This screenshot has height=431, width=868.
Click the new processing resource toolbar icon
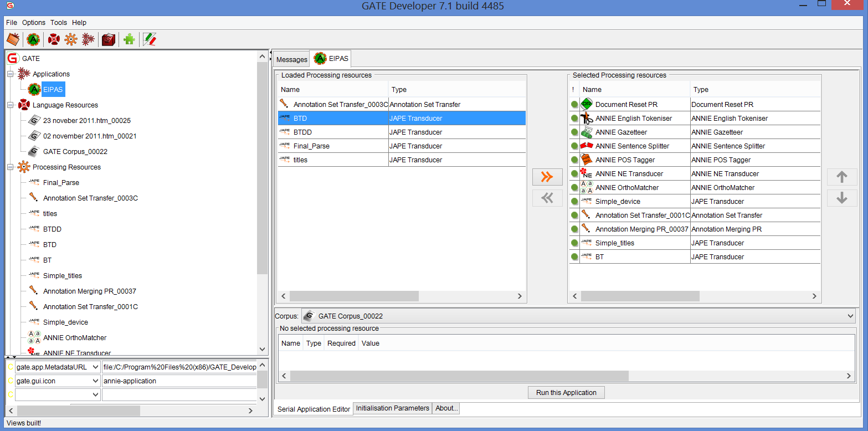(71, 39)
